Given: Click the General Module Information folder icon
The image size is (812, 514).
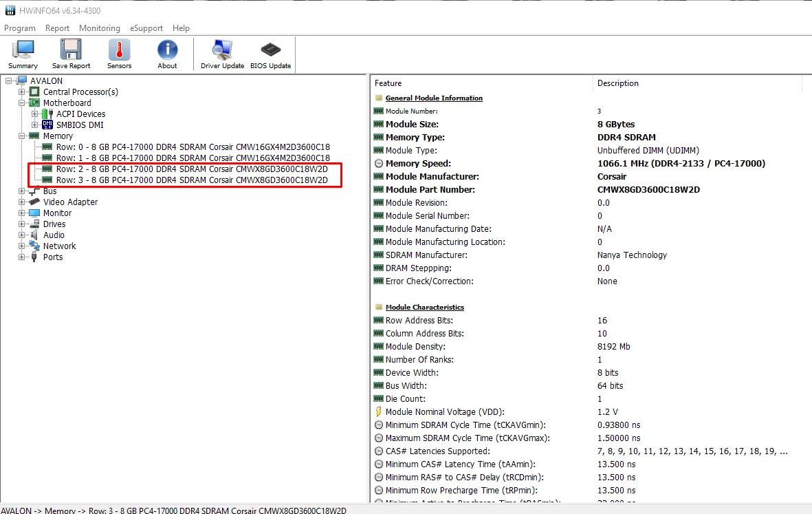Looking at the screenshot, I should pos(379,98).
